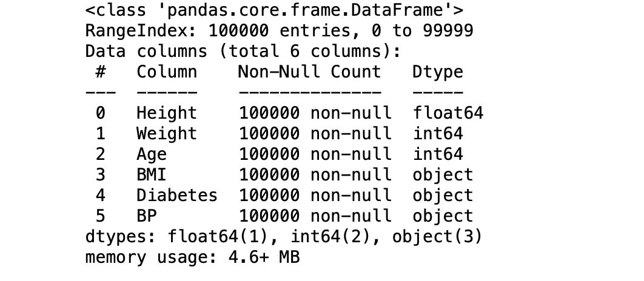Select the 'Height' column name
This screenshot has width=644, height=281.
point(167,114)
